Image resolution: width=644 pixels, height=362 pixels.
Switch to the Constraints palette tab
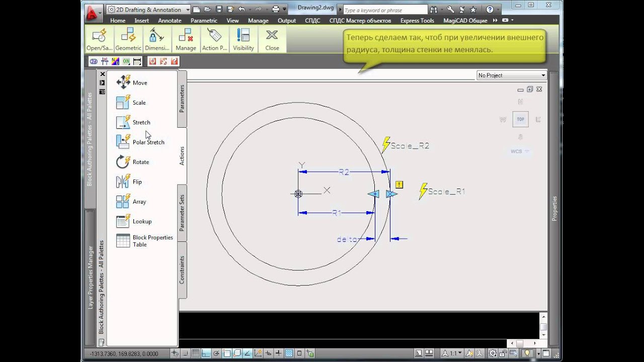(182, 269)
